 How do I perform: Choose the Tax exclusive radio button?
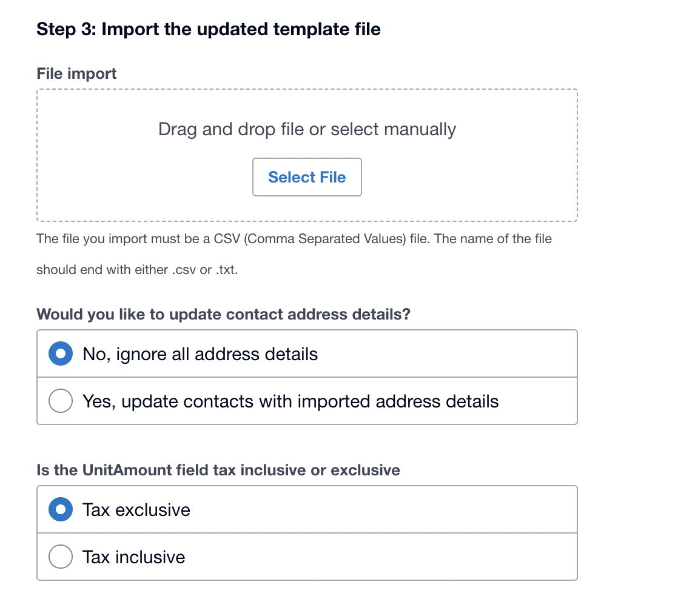(x=61, y=510)
